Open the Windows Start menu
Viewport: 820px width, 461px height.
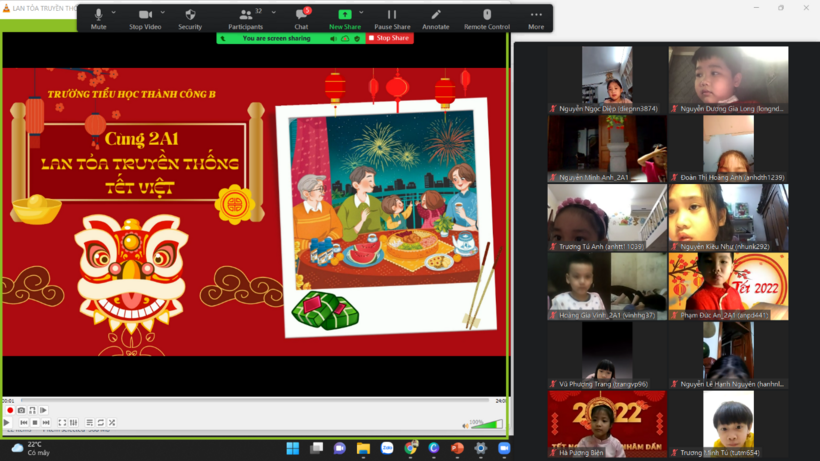pyautogui.click(x=293, y=448)
